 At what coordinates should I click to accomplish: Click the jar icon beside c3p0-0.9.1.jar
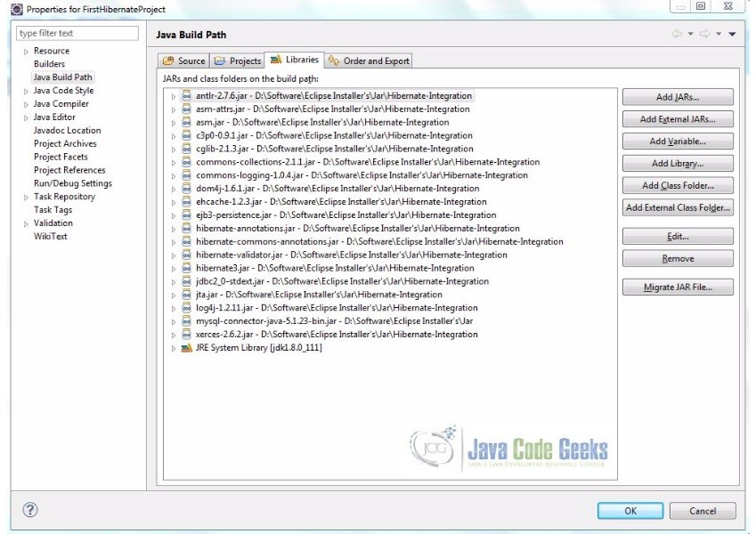click(186, 136)
